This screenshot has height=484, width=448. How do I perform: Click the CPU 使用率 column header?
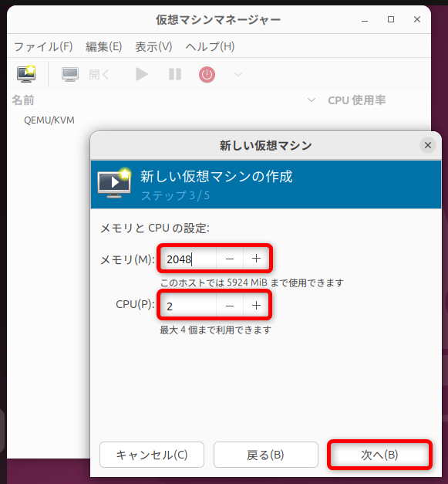pos(357,100)
